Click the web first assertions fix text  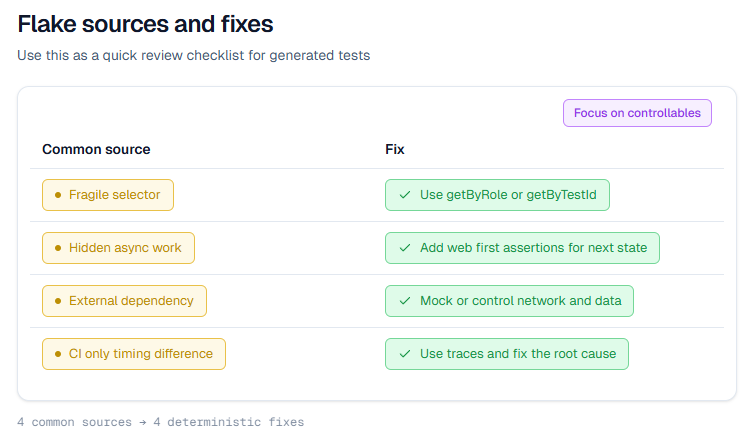pyautogui.click(x=533, y=248)
